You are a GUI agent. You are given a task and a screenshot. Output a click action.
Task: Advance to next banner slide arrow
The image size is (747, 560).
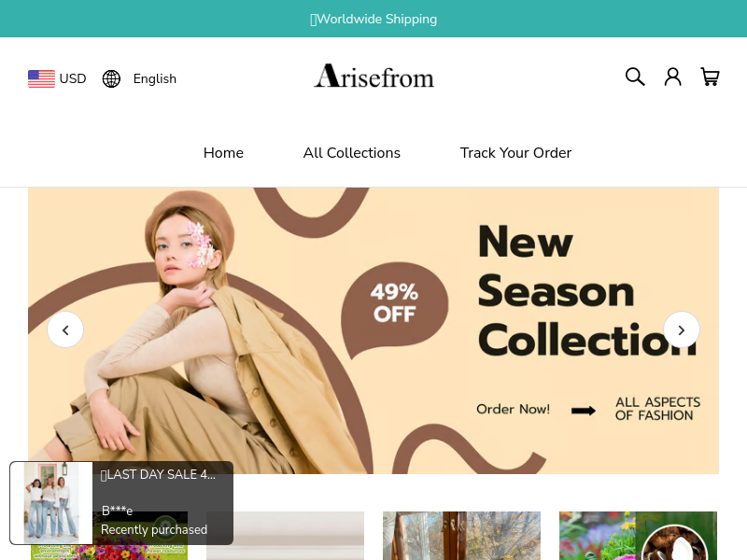click(682, 329)
